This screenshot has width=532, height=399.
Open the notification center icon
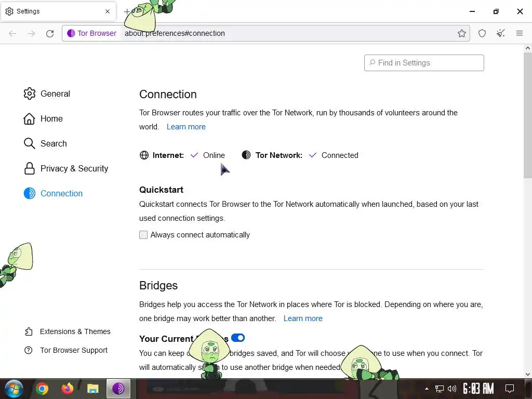click(510, 389)
